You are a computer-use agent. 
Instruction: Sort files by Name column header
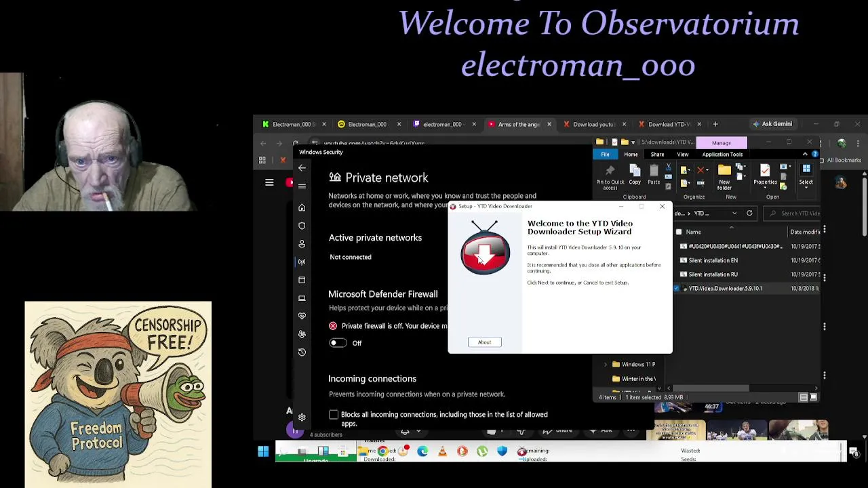click(x=693, y=232)
